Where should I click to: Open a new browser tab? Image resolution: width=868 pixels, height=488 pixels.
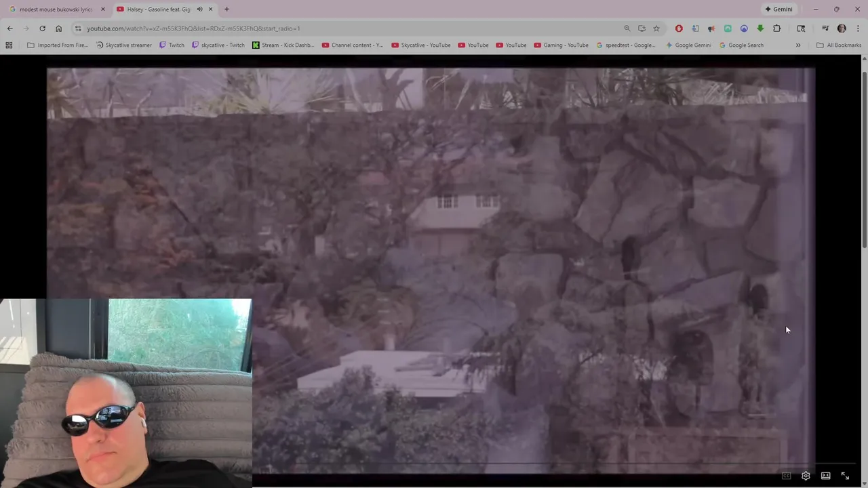point(226,9)
